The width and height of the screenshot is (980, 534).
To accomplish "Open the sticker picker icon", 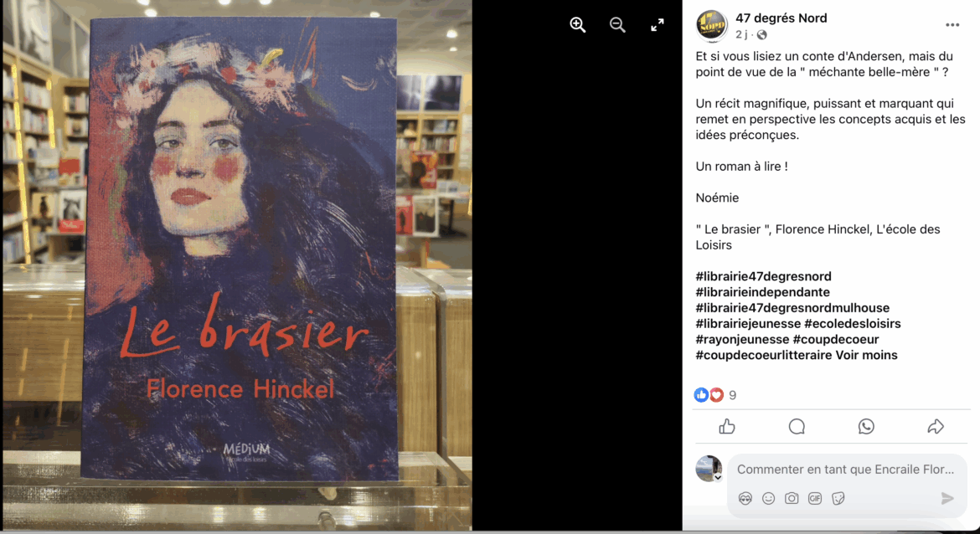I will [838, 498].
